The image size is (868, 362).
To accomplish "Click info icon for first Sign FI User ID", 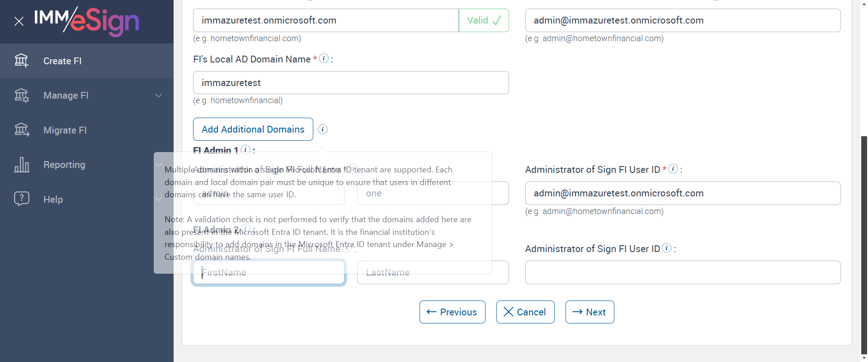I will (673, 169).
